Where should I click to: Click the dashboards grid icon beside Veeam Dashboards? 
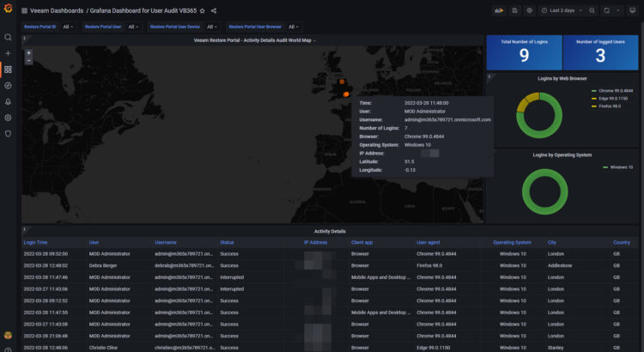[24, 10]
